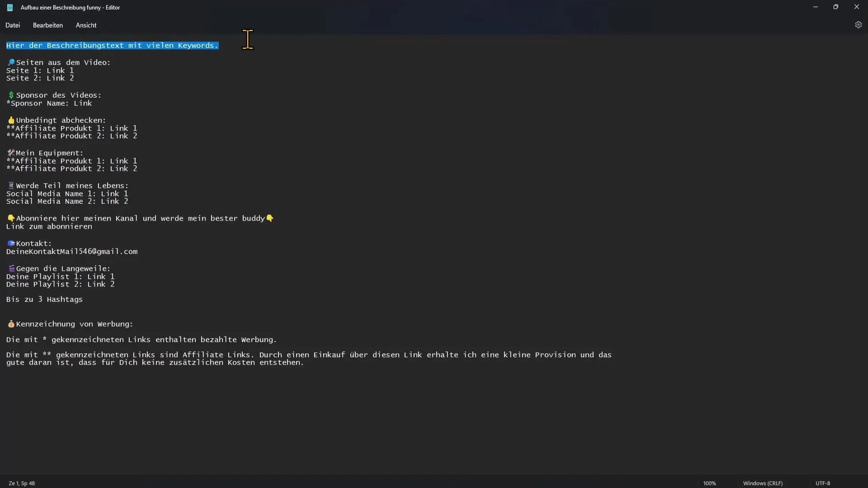
Task: Open Notepad settings gear icon
Action: tap(858, 25)
